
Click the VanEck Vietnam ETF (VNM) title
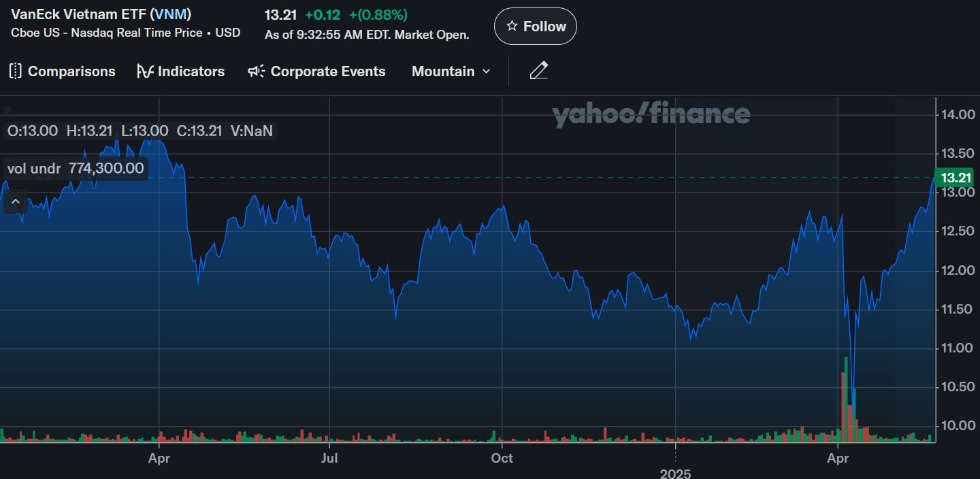point(101,14)
